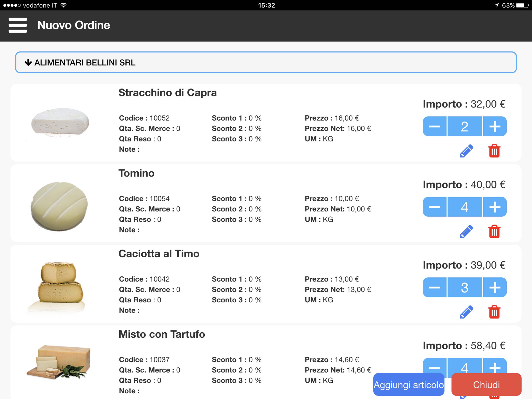The width and height of the screenshot is (532, 399).
Task: Tap the Tomino cheese thumbnail image
Action: click(x=59, y=207)
